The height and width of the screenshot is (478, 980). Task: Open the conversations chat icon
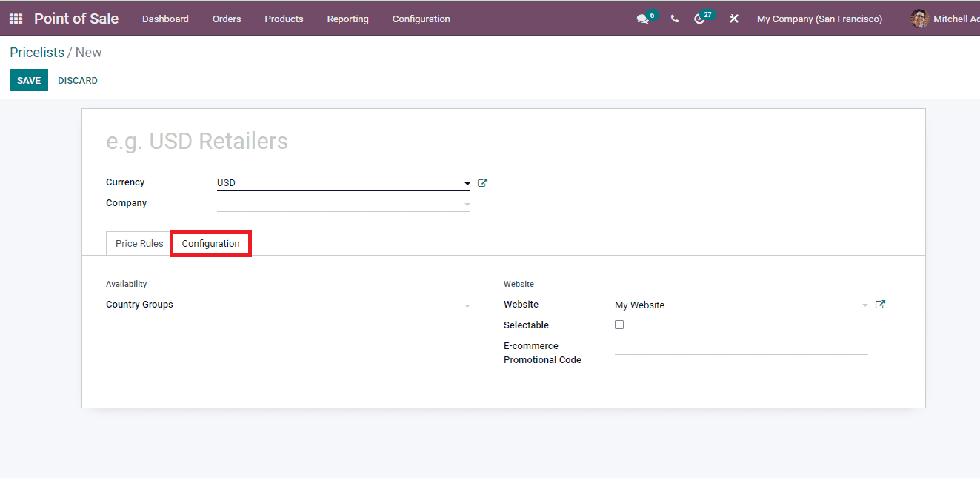[642, 19]
